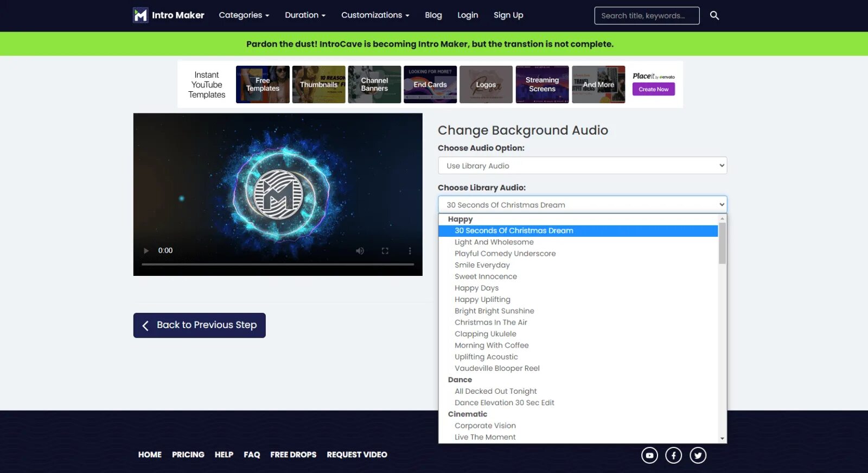Open the Thumbnails template banner
This screenshot has width=868, height=473.
[318, 85]
